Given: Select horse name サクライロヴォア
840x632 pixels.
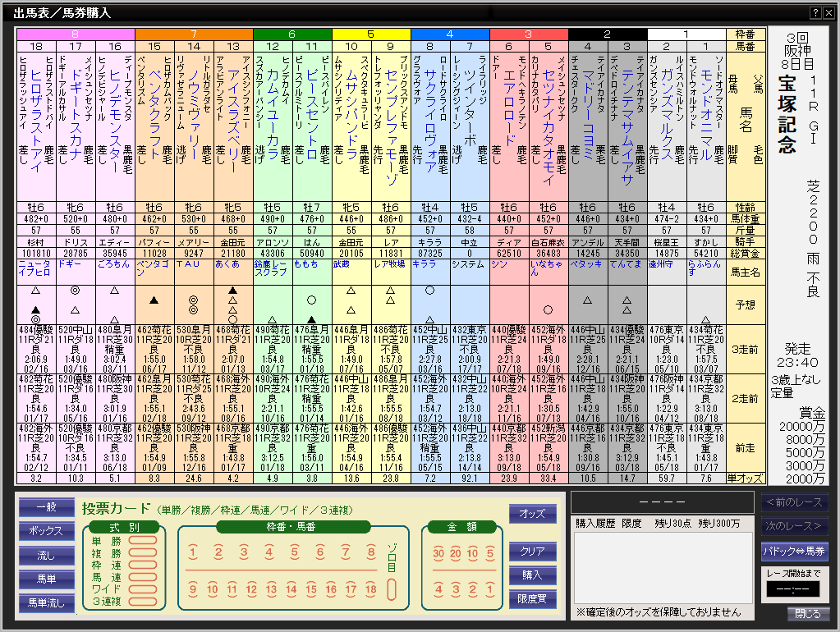Looking at the screenshot, I should point(430,121).
